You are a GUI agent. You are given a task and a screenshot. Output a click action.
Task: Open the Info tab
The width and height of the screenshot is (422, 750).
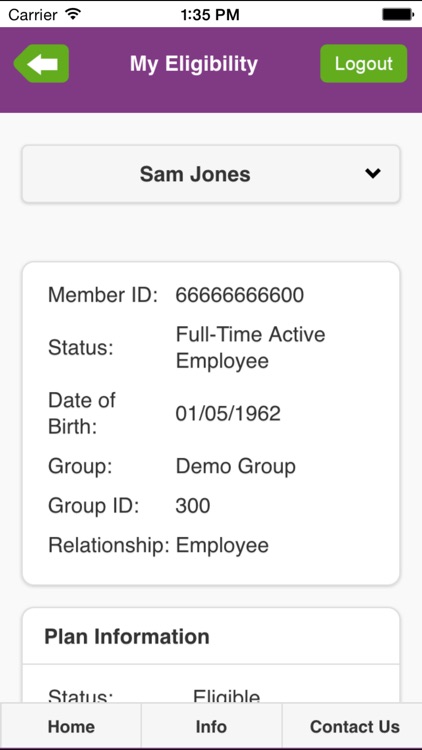click(211, 726)
